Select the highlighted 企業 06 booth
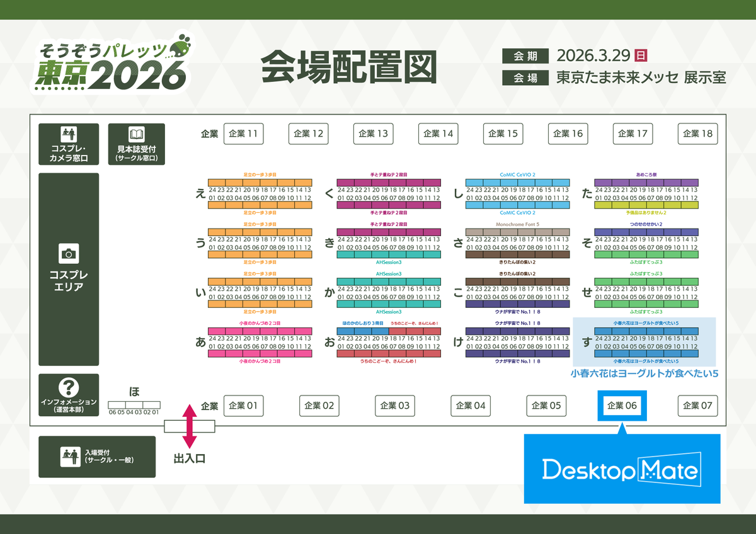Screen dimensions: 756x534 point(621,406)
